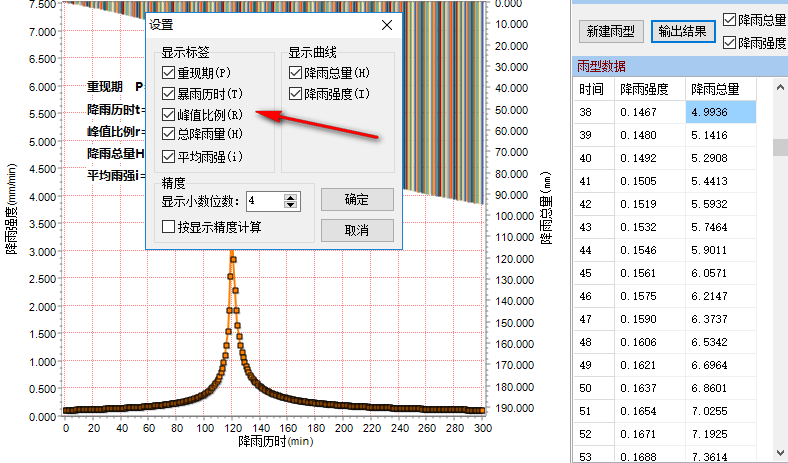The image size is (788, 463).
Task: Toggle the 峰值比例(R) checkbox
Action: pos(169,115)
